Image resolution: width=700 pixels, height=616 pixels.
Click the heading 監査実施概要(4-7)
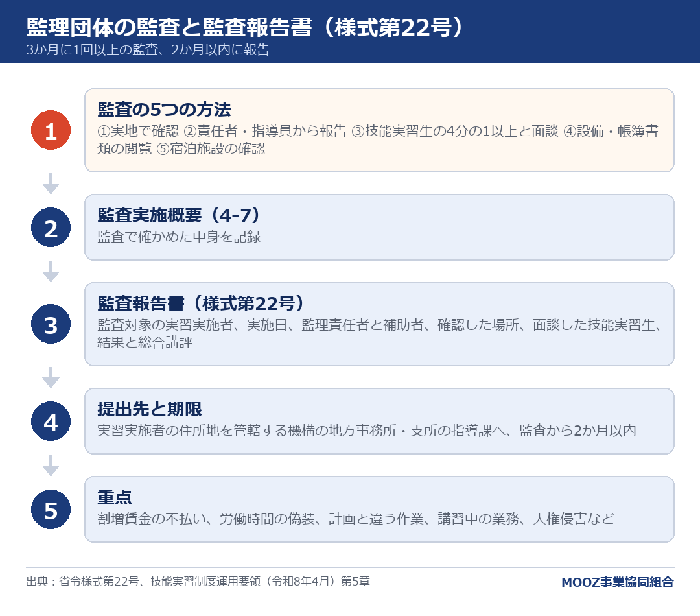[179, 215]
